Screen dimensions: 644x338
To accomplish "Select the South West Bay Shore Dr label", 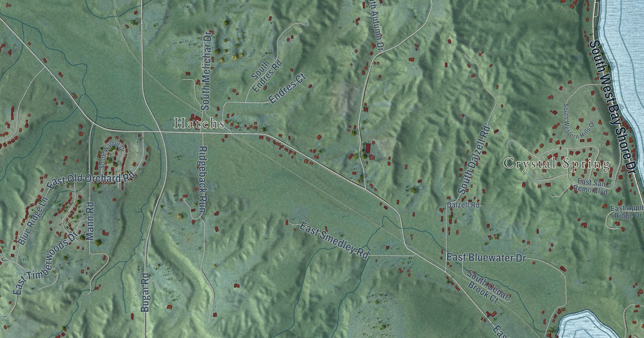I will 612,107.
